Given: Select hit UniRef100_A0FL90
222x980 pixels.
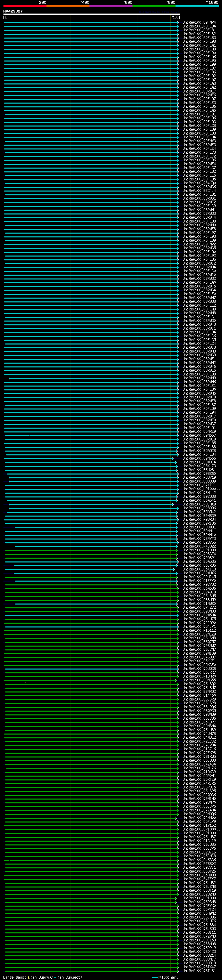Looking at the screenshot, I should 199,53.
